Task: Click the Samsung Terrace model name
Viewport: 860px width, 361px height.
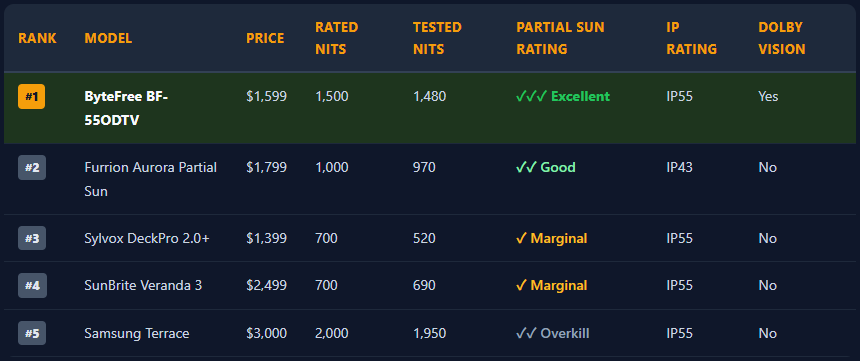Action: (x=137, y=334)
